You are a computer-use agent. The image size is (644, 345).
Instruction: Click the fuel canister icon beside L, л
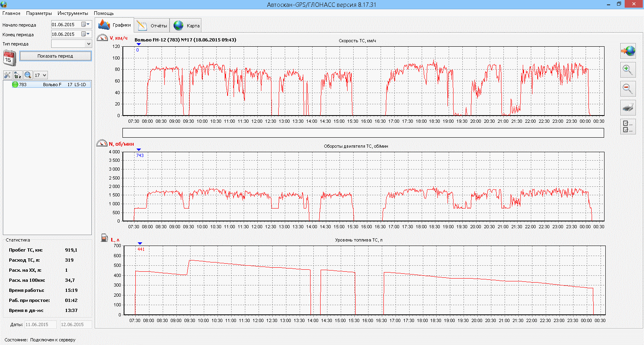(x=104, y=238)
